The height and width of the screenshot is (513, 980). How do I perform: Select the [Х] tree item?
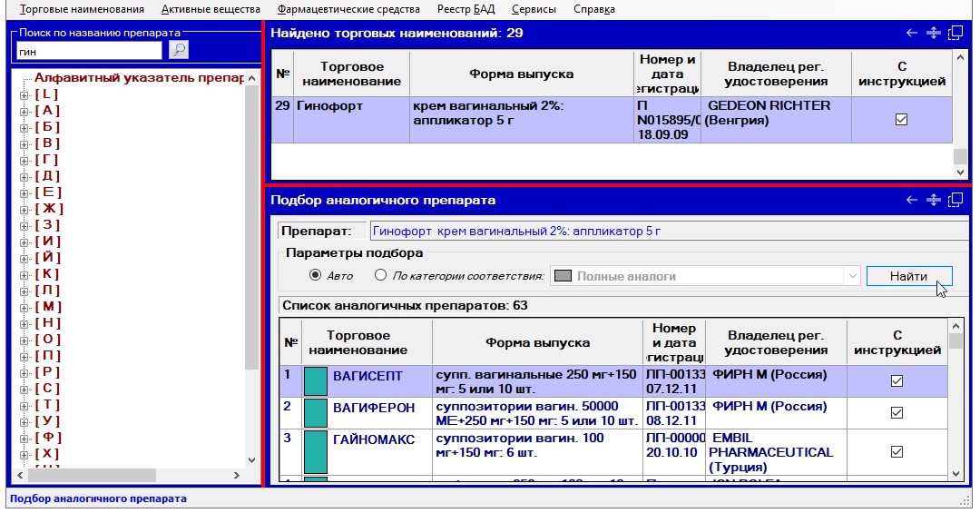click(x=47, y=454)
